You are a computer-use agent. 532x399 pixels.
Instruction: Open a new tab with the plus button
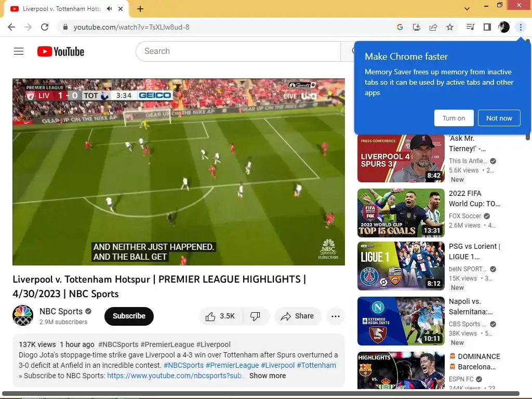[x=140, y=9]
